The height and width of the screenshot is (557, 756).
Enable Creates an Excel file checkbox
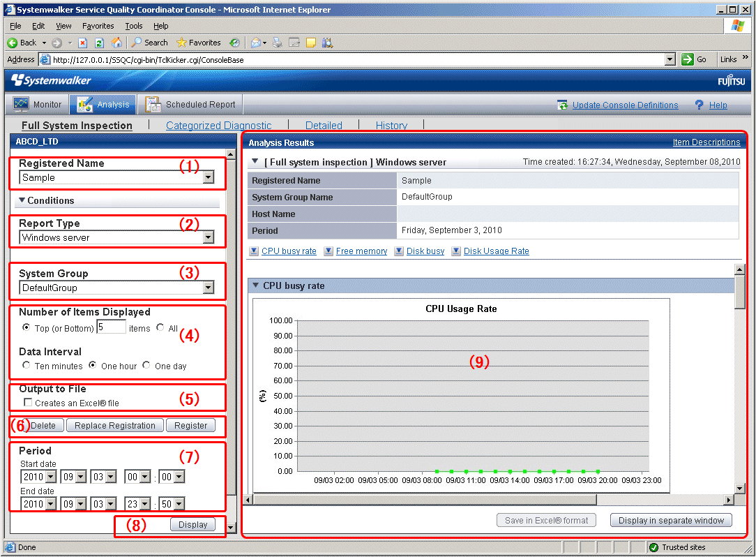28,402
